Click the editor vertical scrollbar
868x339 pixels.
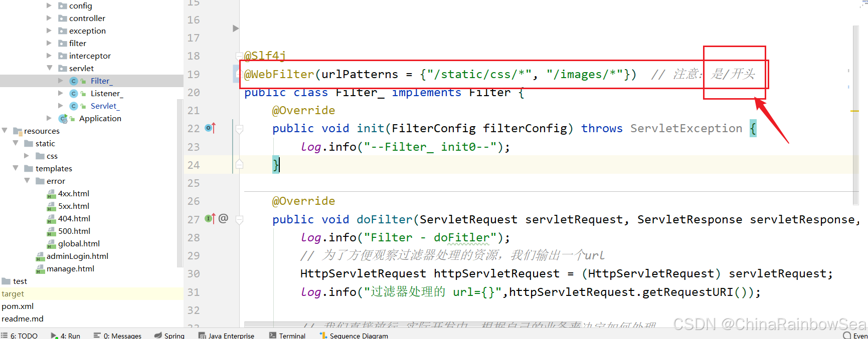(x=855, y=115)
